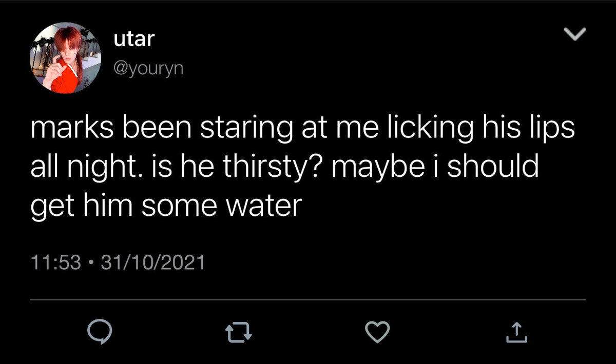Toggle retweet arrows on this post
This screenshot has height=364, width=616.
(x=240, y=332)
